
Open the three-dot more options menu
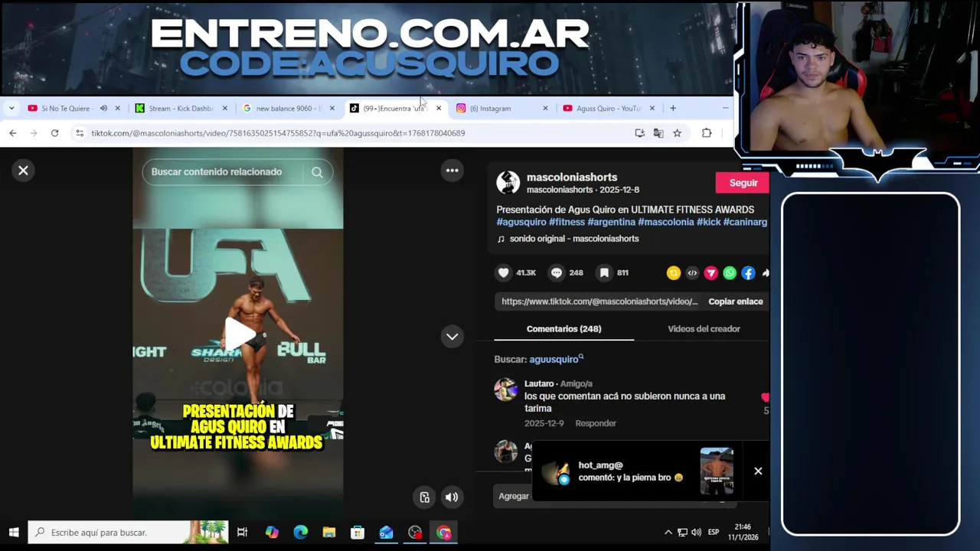coord(452,171)
